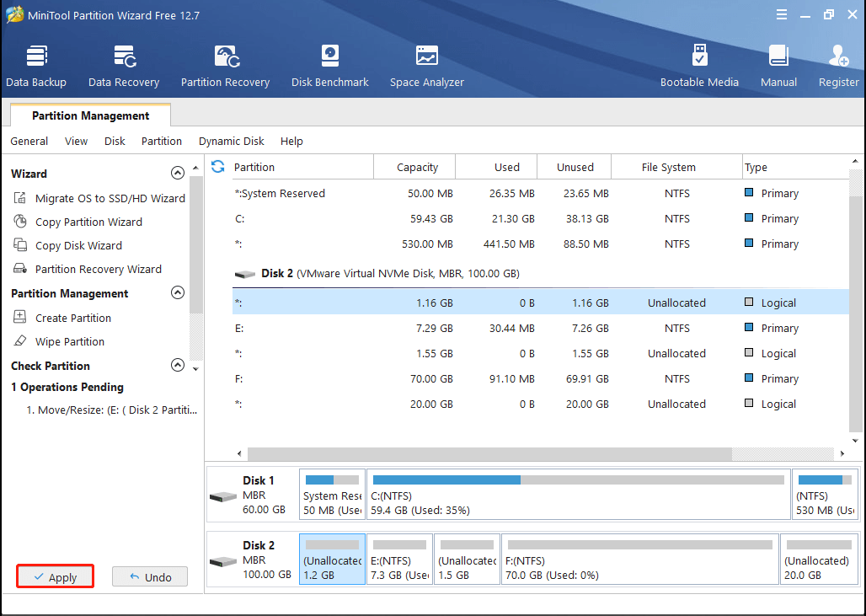
Task: Click Apply to execute pending operations
Action: coord(56,576)
